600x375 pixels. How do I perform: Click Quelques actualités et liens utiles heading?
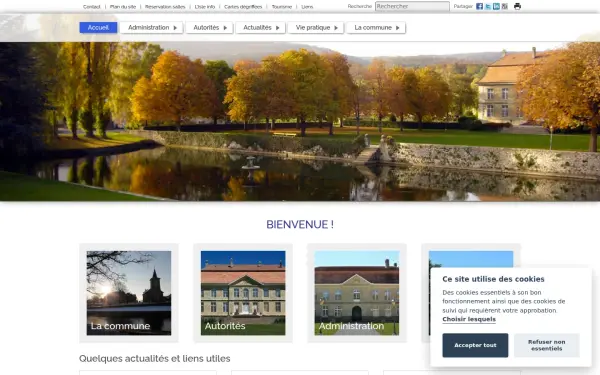click(x=155, y=359)
